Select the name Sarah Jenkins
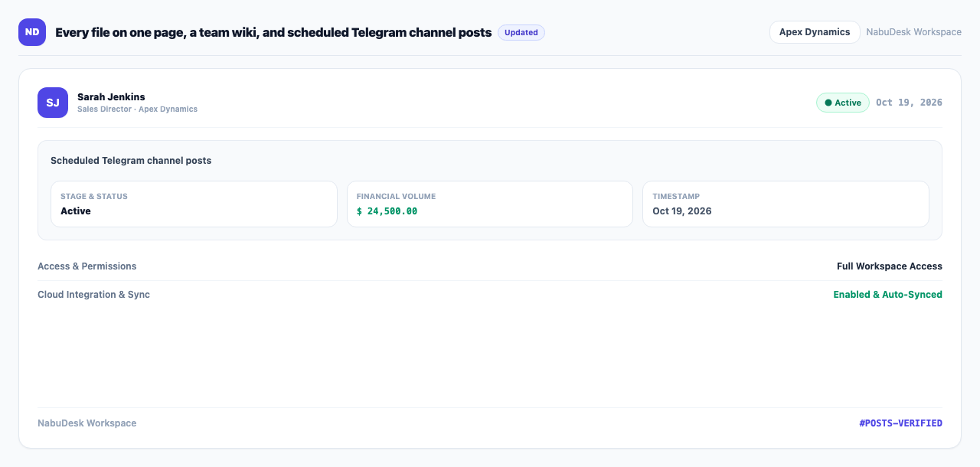980x467 pixels. (x=111, y=96)
